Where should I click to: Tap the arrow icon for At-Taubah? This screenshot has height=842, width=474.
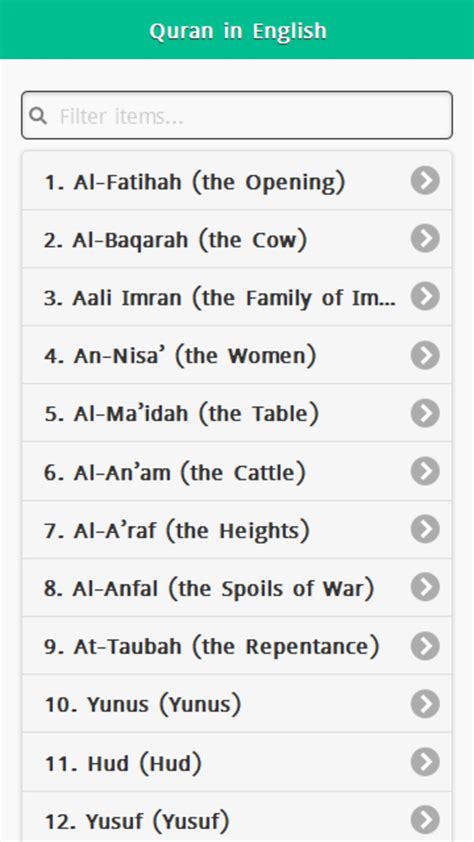coord(425,645)
